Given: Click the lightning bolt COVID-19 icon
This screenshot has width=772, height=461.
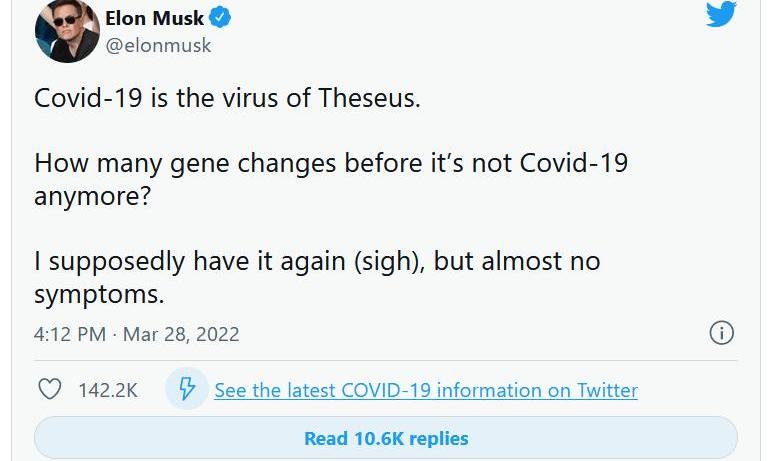Looking at the screenshot, I should click(187, 389).
